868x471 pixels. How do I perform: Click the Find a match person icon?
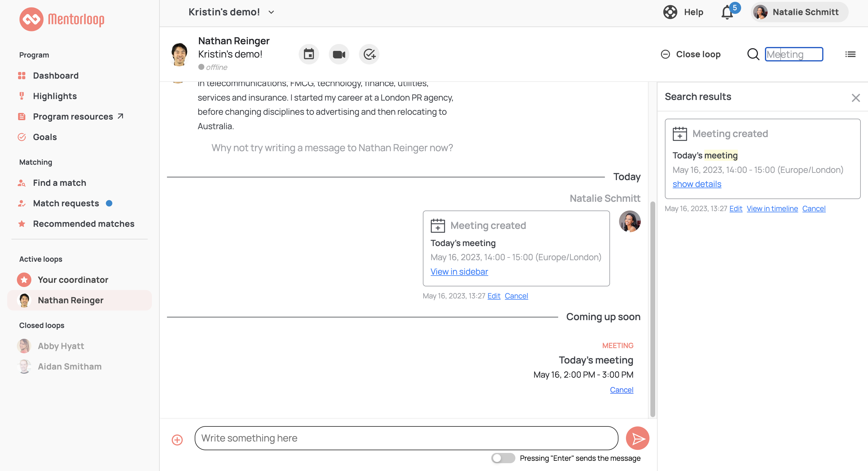(x=22, y=183)
